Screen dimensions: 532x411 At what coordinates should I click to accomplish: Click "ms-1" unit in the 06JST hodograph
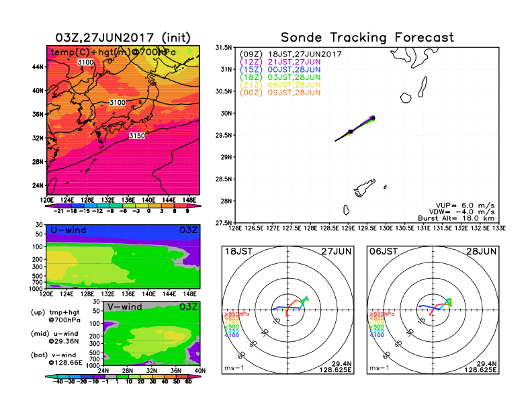(x=379, y=368)
